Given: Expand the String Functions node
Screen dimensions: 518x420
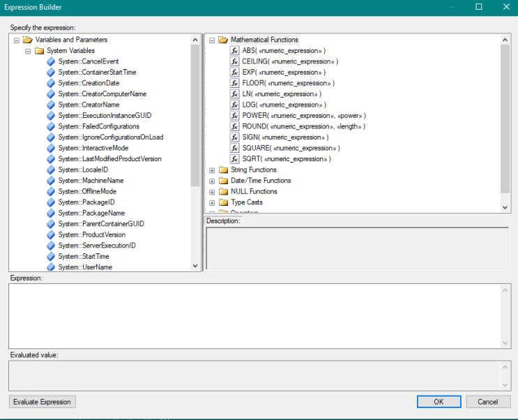Looking at the screenshot, I should [x=212, y=170].
